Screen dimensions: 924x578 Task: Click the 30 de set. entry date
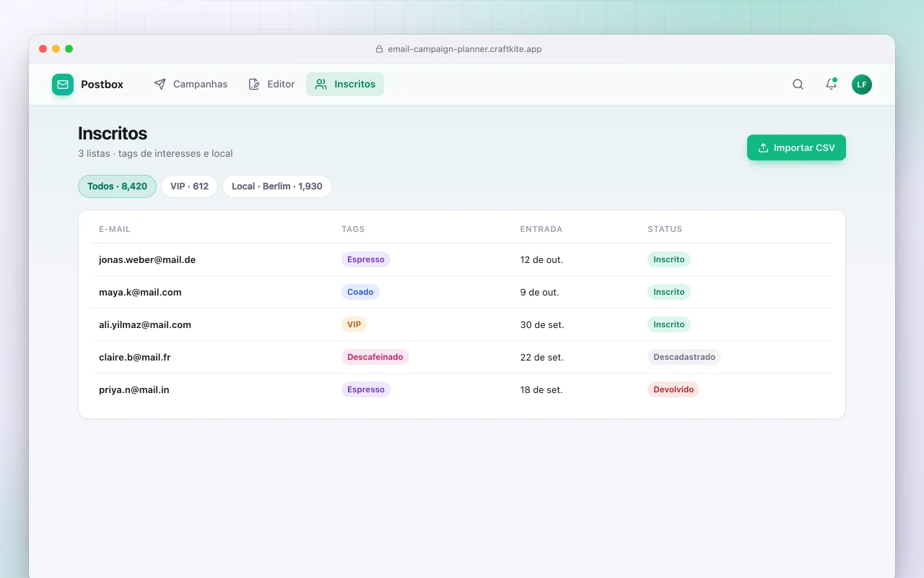542,324
